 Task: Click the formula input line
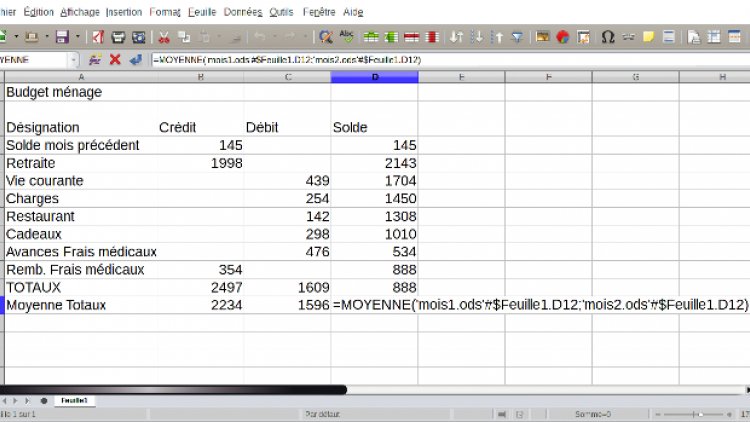tap(450, 60)
